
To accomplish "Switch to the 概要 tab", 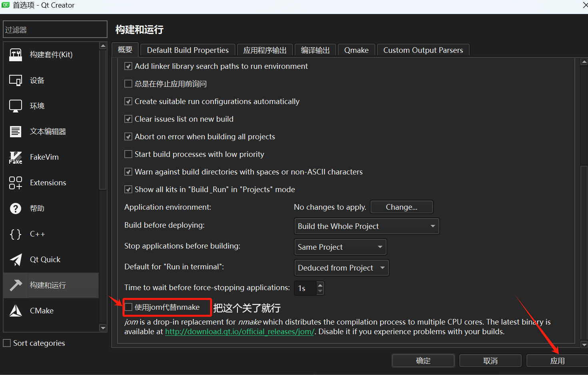I will pos(125,50).
